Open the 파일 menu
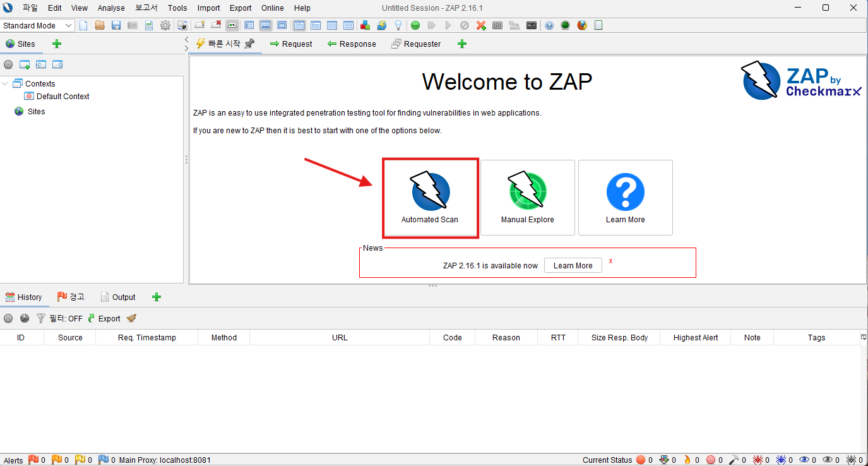This screenshot has height=466, width=868. [30, 8]
